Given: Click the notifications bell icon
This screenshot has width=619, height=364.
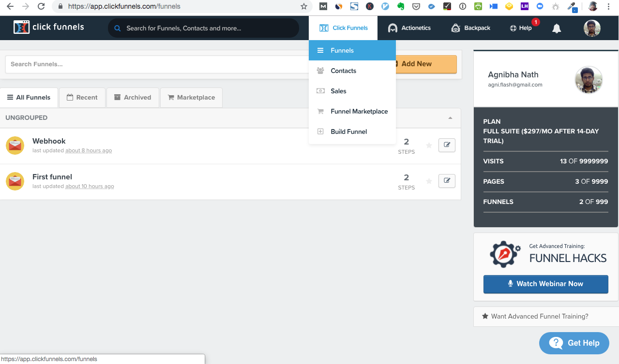Looking at the screenshot, I should pos(557,29).
